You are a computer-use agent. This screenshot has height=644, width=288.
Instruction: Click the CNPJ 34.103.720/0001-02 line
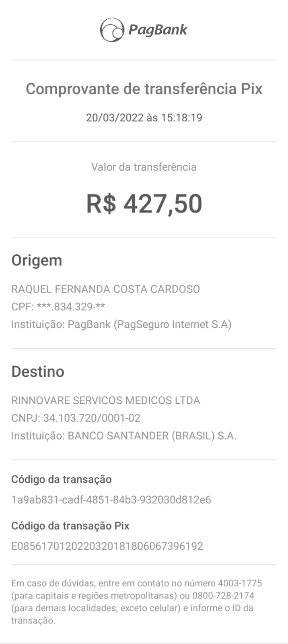pos(76,418)
